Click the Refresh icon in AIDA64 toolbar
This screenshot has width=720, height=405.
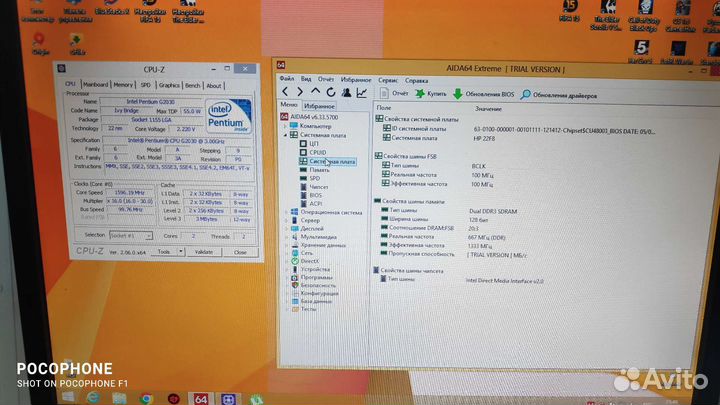[329, 92]
